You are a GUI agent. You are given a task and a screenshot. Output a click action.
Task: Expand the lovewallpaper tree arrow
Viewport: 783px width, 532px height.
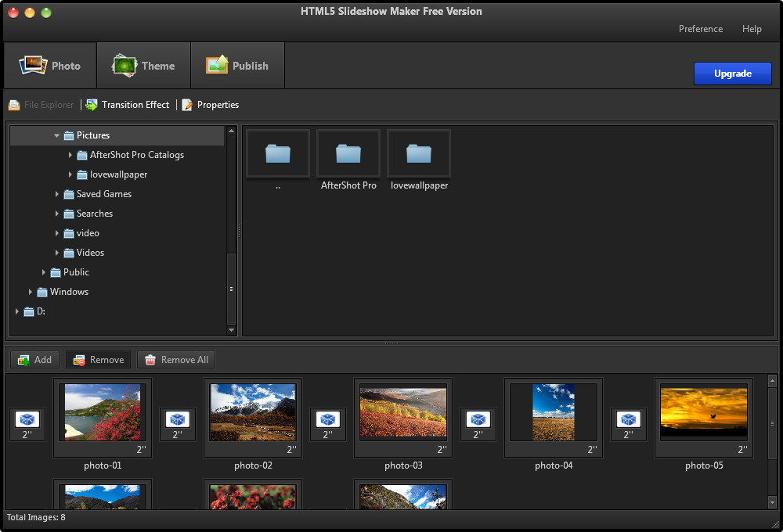pyautogui.click(x=70, y=174)
